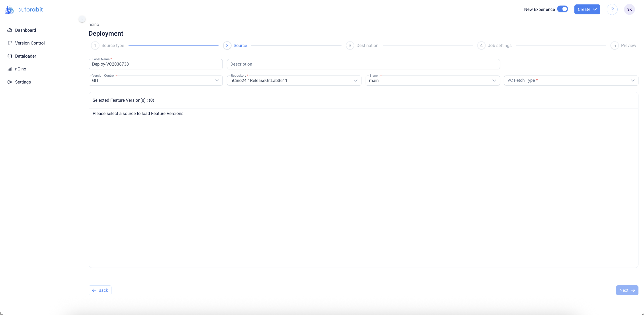Expand the VC Fetch Type dropdown
Screen dimensions: 644x315
tap(571, 80)
